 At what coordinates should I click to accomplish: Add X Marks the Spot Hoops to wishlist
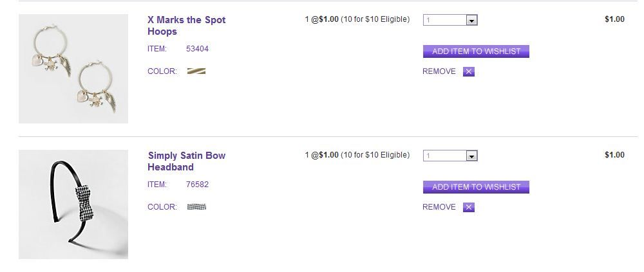click(x=476, y=51)
